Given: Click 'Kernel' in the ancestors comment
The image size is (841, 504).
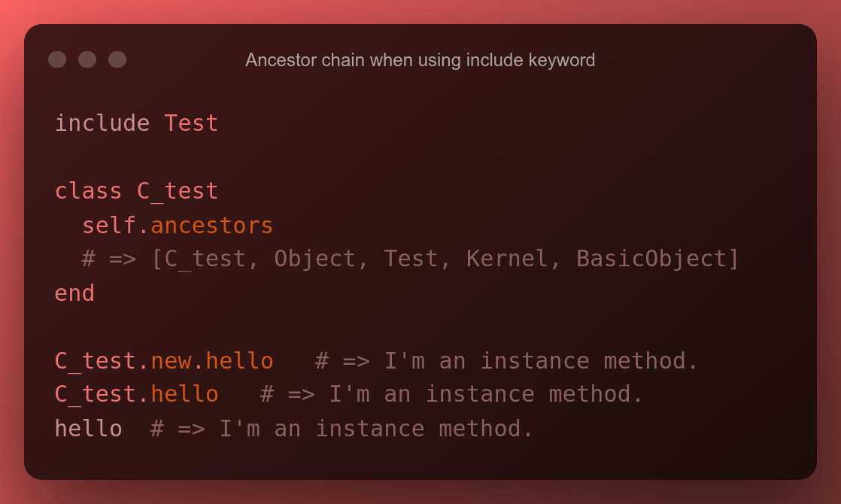Looking at the screenshot, I should pos(507,259).
